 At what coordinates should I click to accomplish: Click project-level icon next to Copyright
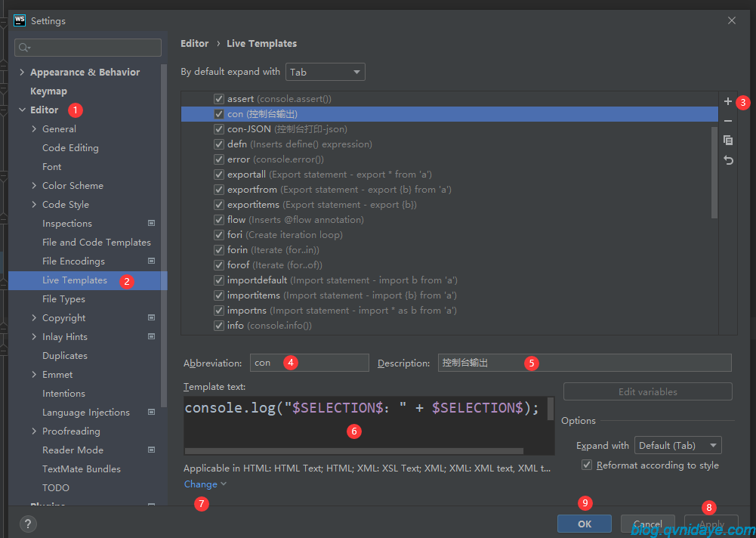coord(151,317)
